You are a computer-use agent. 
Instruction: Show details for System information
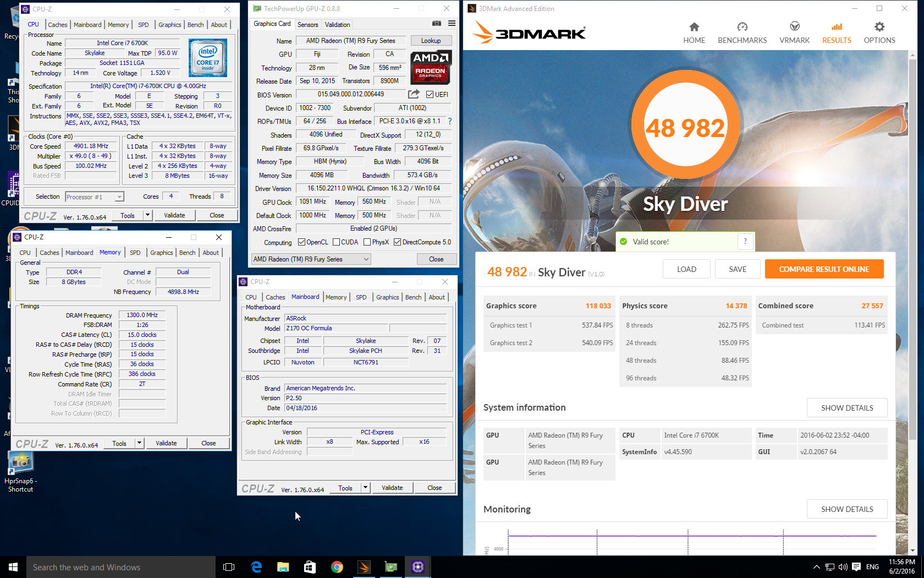[847, 408]
